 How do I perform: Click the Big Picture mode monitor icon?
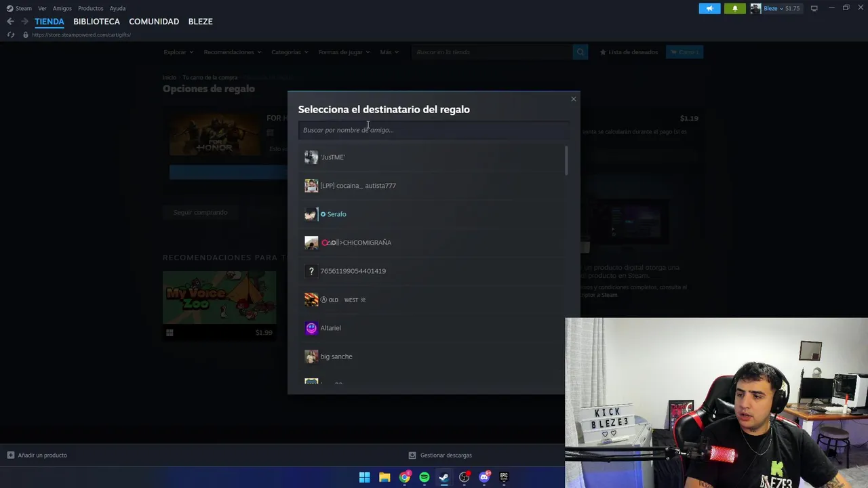point(814,8)
